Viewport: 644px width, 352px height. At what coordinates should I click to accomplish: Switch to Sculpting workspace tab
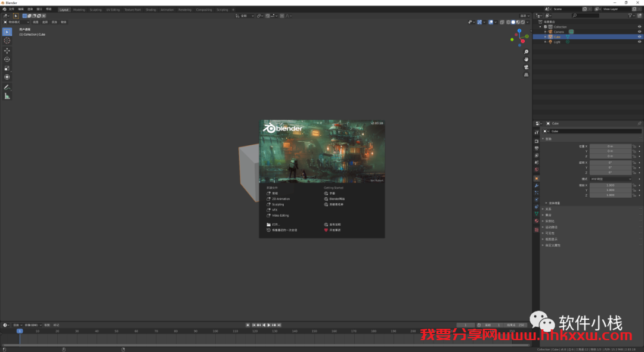[x=95, y=10]
